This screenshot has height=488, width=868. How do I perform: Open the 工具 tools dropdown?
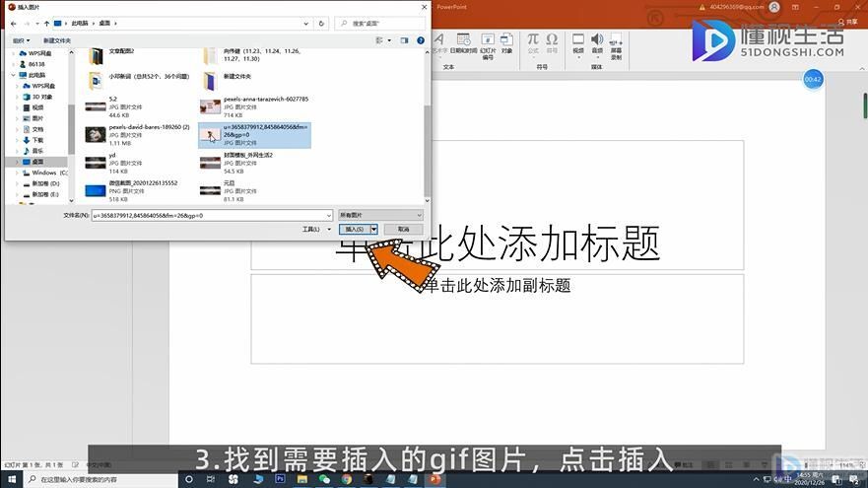tap(316, 230)
